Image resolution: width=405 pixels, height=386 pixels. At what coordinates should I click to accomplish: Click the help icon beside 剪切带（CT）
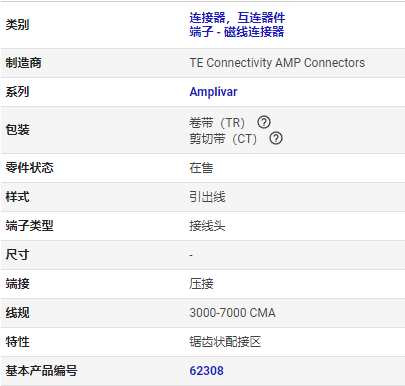pos(276,138)
